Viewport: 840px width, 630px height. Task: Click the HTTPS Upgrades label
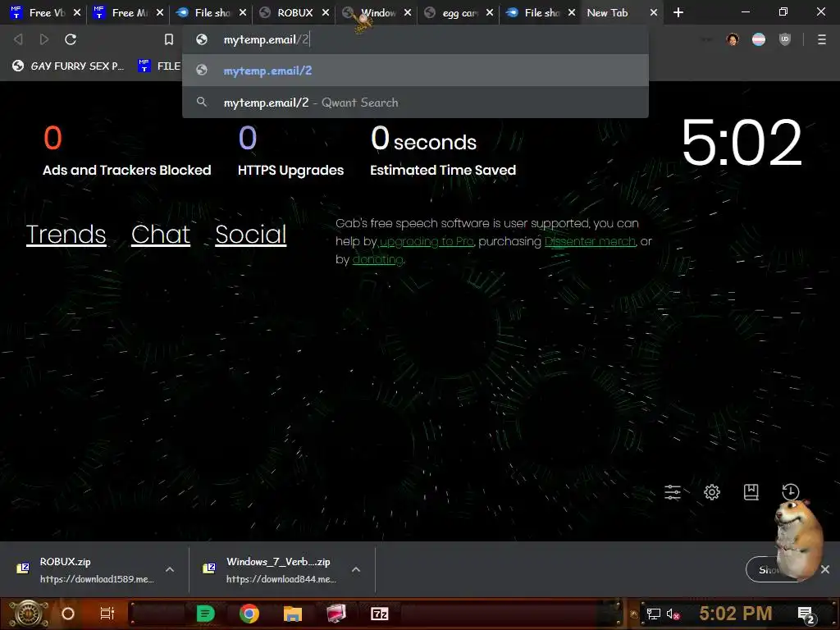point(290,170)
